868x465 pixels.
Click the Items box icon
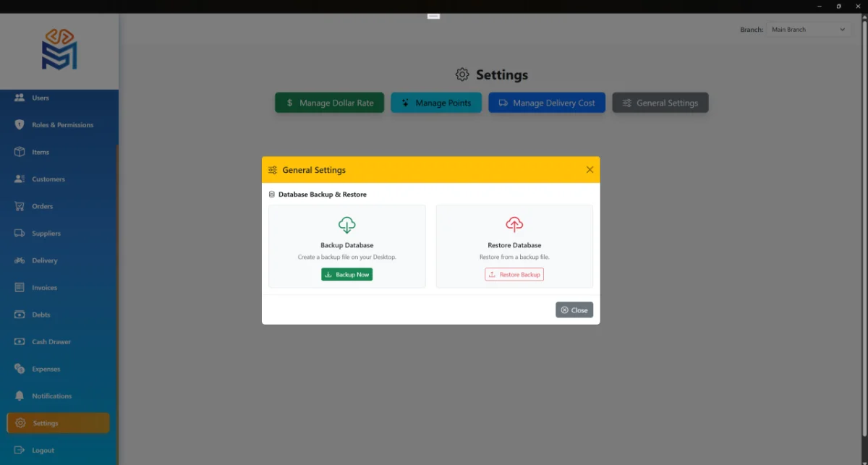[x=20, y=152]
